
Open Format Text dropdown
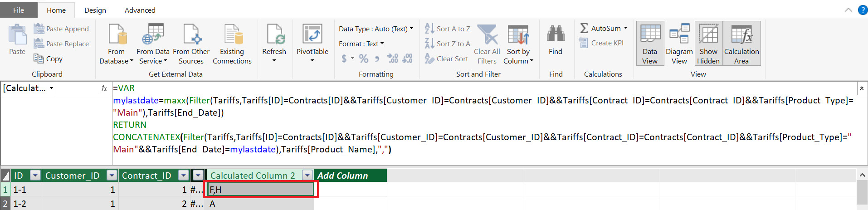pos(361,44)
